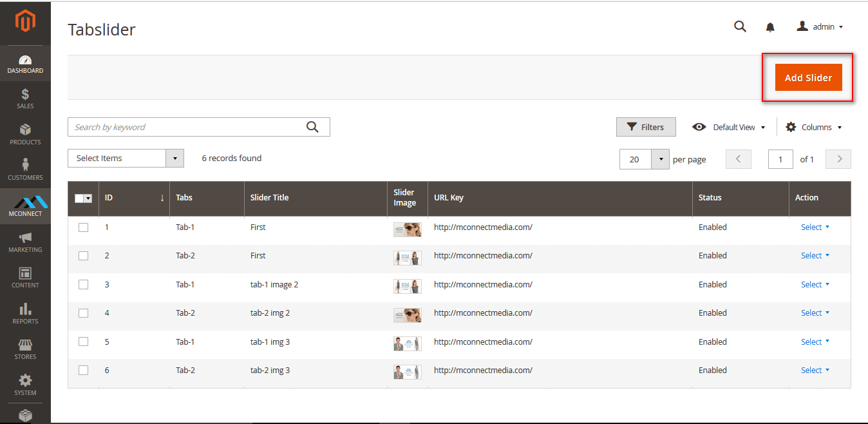
Task: Open the per page count dropdown
Action: (660, 159)
